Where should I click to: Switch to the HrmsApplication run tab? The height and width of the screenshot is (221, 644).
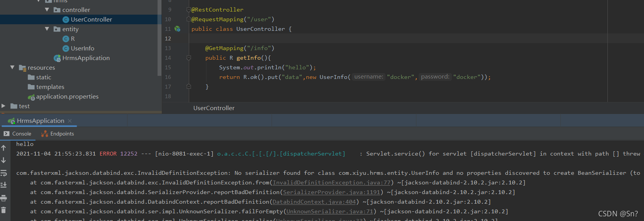40,121
